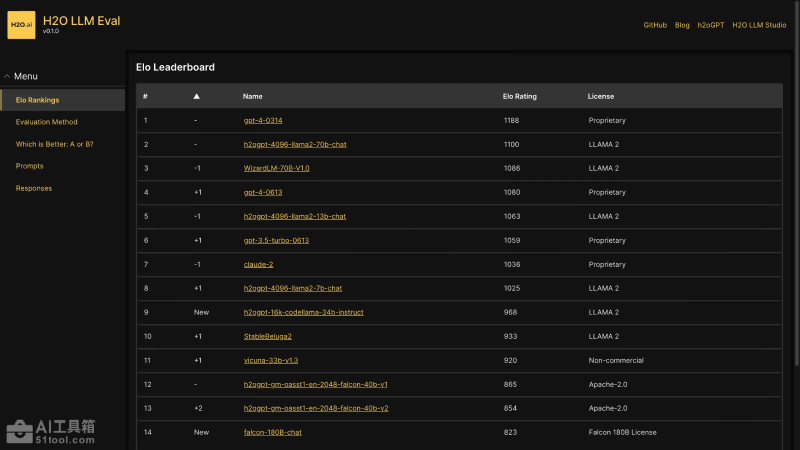This screenshot has height=450, width=800.
Task: Open Which is Better: A or B?
Action: click(x=54, y=144)
